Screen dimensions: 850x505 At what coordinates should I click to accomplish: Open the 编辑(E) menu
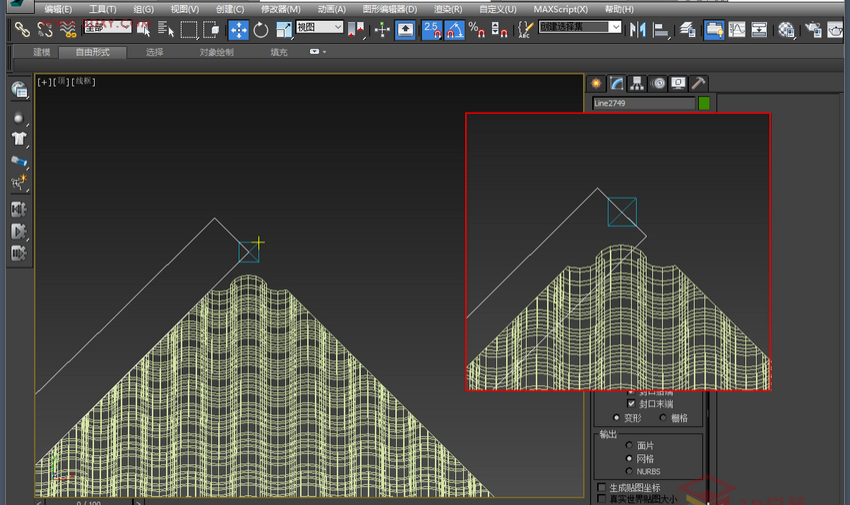(58, 9)
